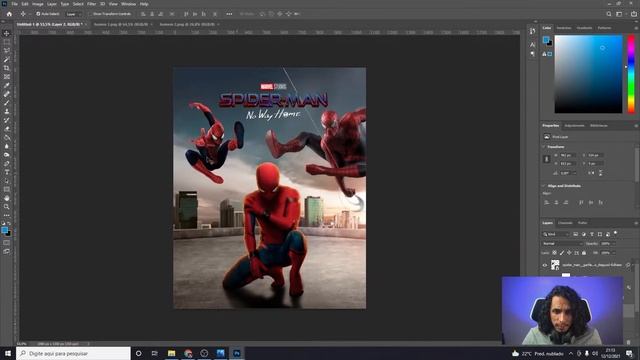Select the Move tool in toolbar

click(x=7, y=33)
